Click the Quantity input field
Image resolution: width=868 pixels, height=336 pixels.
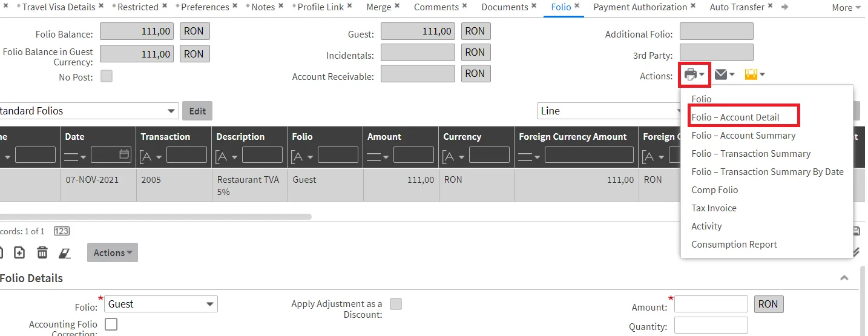pos(711,325)
